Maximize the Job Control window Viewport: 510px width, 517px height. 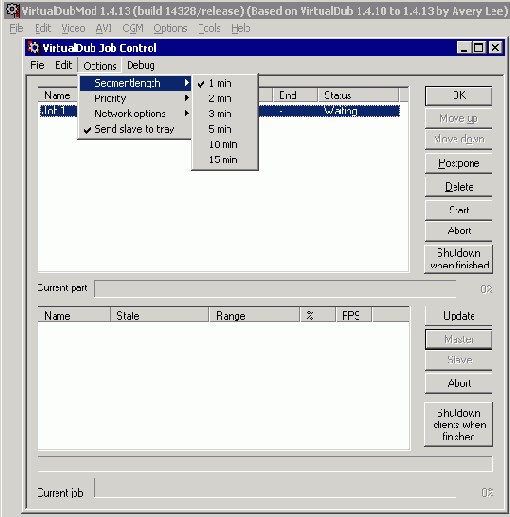[479, 48]
